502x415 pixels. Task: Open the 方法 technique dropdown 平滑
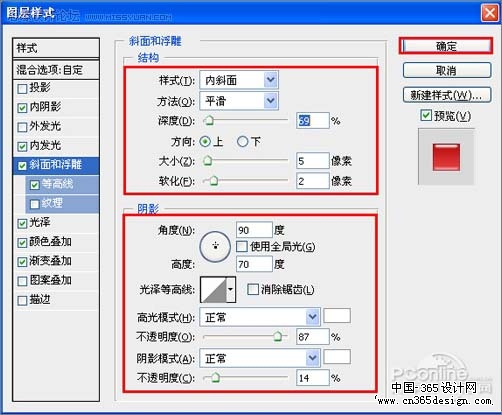pos(239,101)
